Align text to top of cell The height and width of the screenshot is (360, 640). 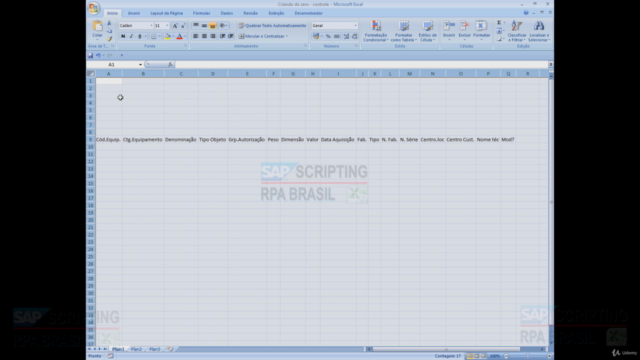tap(196, 26)
